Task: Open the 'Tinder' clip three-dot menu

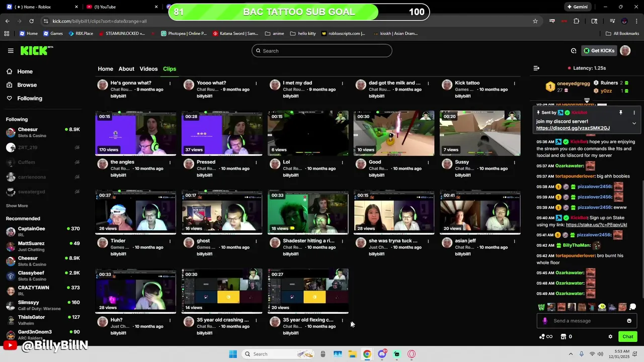Action: (170, 241)
